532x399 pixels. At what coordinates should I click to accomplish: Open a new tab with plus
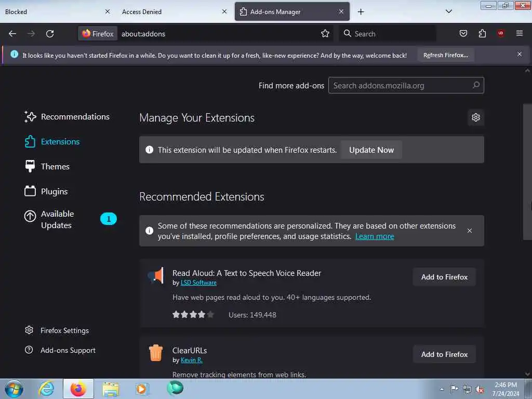point(361,12)
